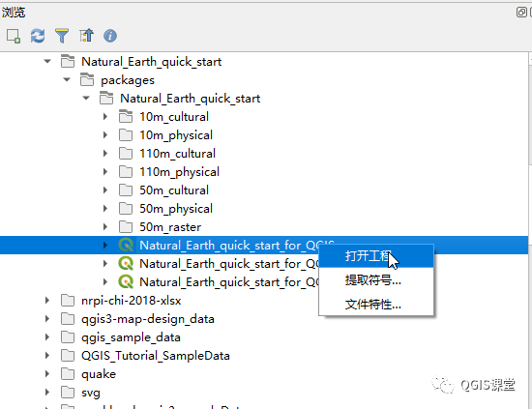The width and height of the screenshot is (532, 409).
Task: Expand the 10m_cultural folder
Action: point(105,117)
